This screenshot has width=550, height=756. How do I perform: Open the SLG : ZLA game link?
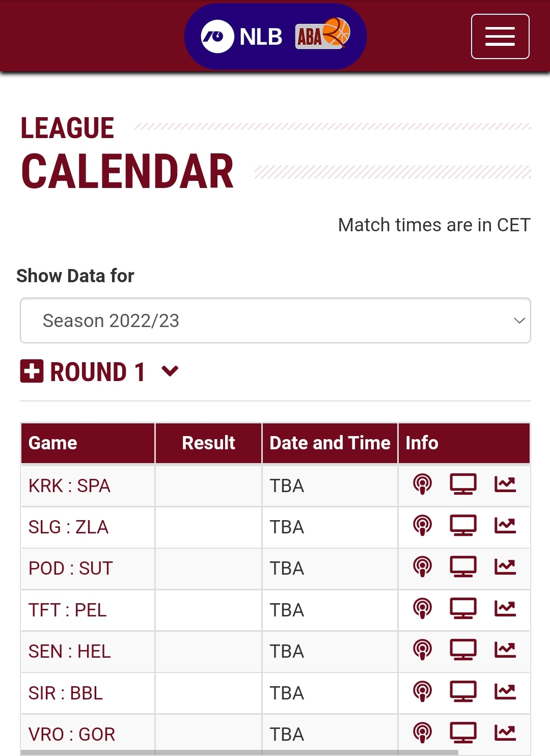coord(68,527)
